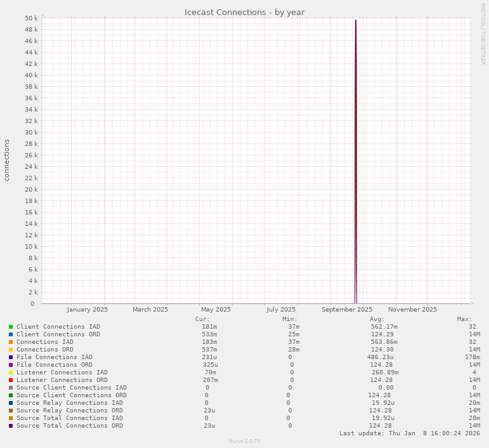Click the Last update timestamp text
Viewport: 489px width, 448px height.
409,433
